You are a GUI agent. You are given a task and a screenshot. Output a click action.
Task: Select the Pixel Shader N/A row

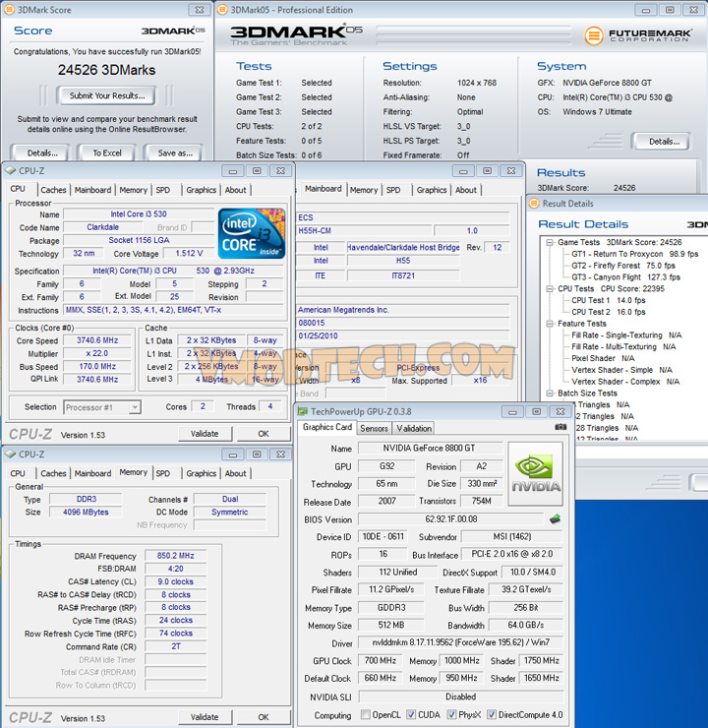pos(603,358)
